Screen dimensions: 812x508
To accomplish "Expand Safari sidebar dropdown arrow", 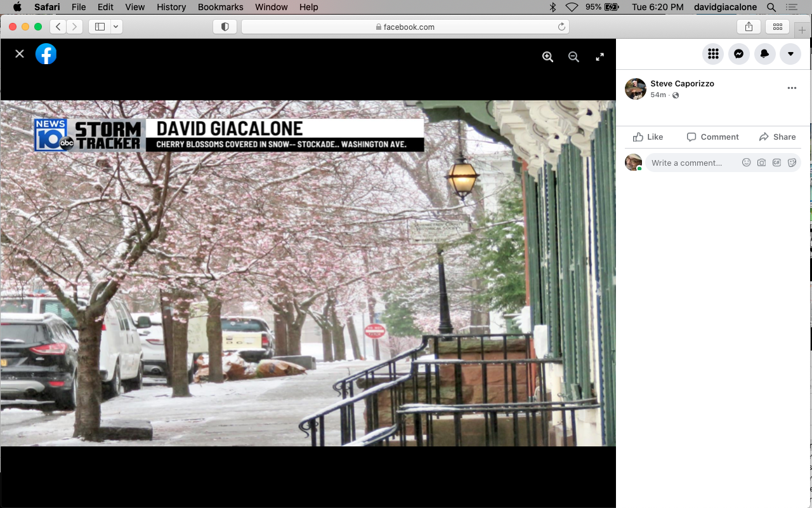I will pos(115,27).
